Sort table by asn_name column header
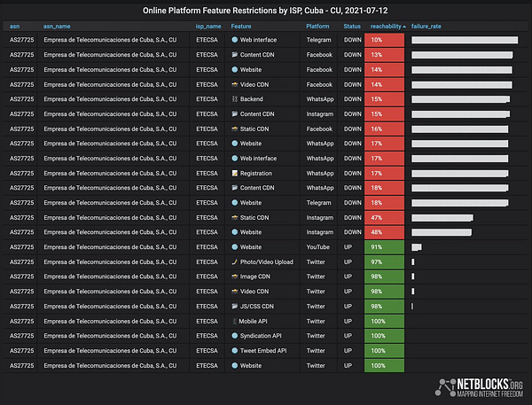Viewport: 532px width, 405px height. point(57,26)
